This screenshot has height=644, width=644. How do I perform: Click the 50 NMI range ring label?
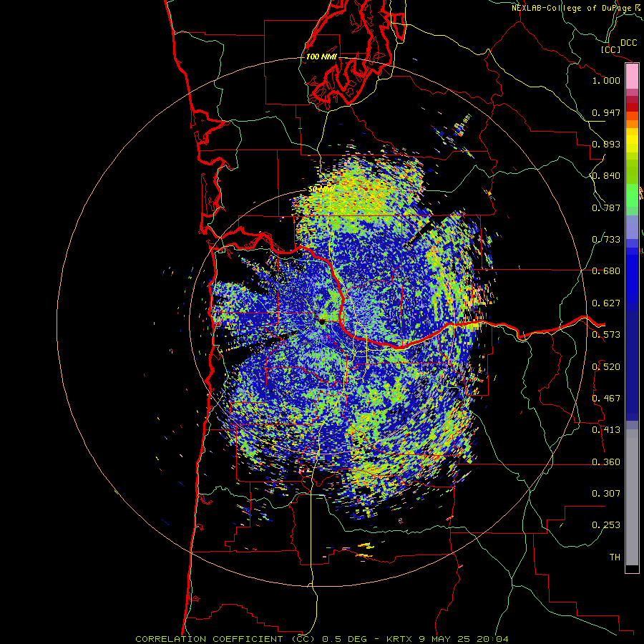coord(321,190)
